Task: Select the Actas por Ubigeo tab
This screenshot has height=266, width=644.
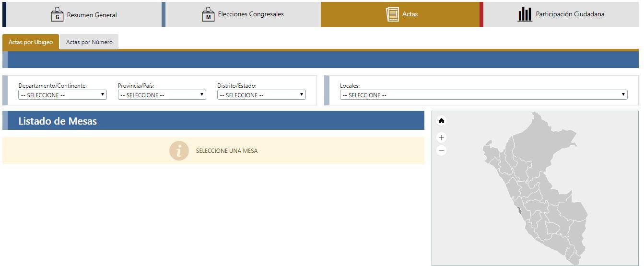Action: [x=31, y=42]
